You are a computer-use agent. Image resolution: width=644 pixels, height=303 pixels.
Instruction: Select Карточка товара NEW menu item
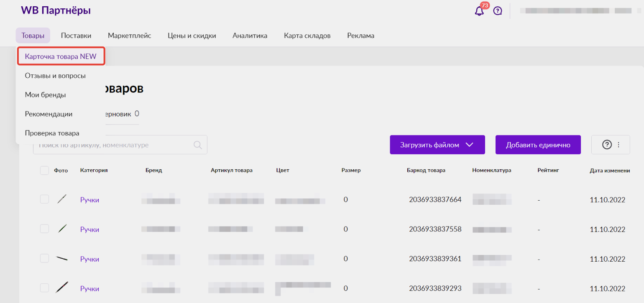[x=61, y=56]
